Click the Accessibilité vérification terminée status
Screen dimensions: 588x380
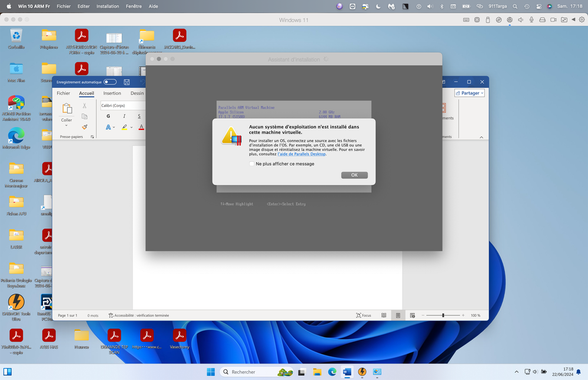pyautogui.click(x=139, y=315)
